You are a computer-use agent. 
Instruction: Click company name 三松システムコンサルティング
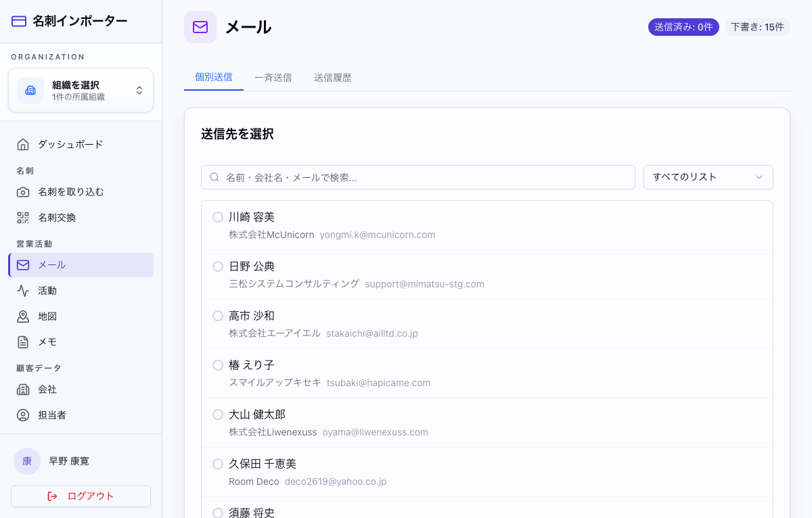(x=294, y=284)
